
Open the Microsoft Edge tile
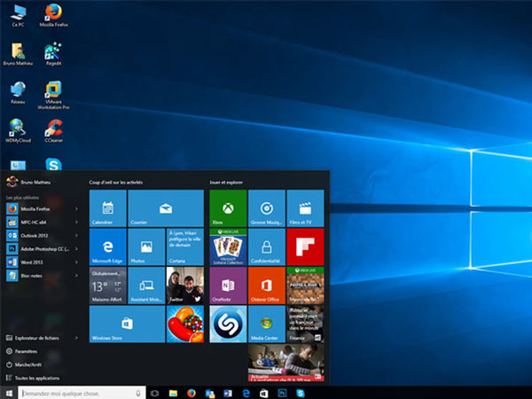107,246
